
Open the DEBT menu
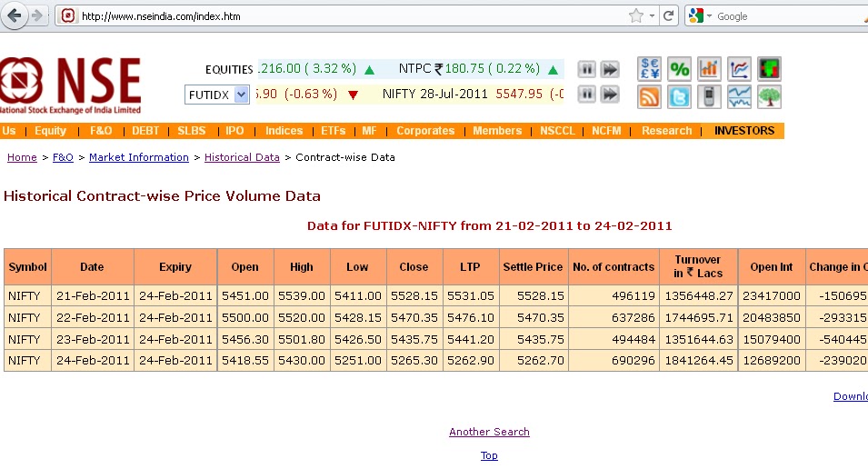(145, 131)
